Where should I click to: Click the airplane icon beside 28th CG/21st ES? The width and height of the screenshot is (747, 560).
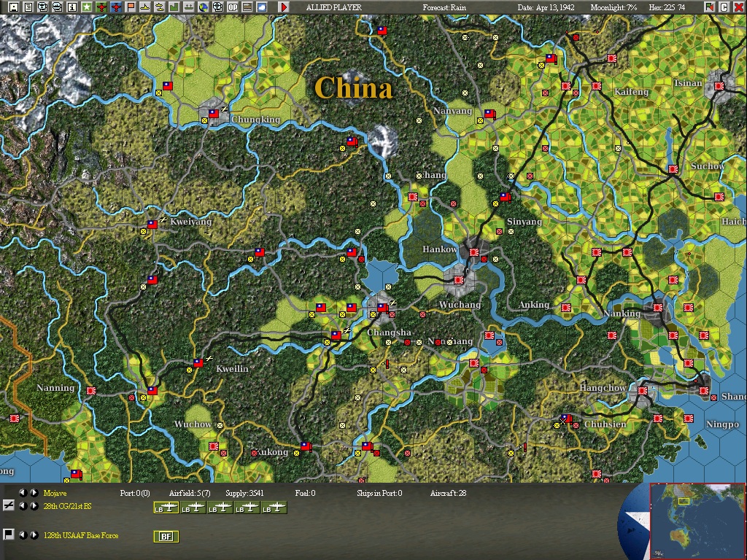pos(9,506)
